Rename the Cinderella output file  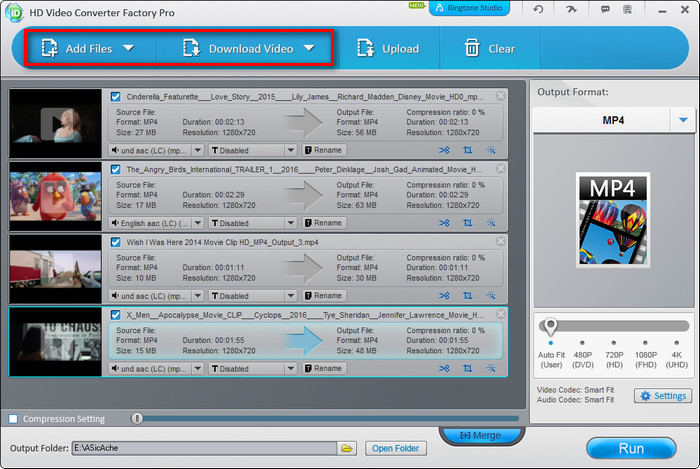click(324, 150)
